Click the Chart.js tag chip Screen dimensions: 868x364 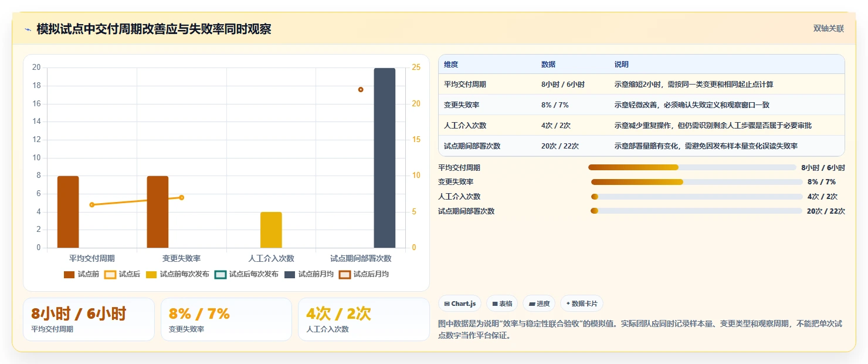[460, 304]
